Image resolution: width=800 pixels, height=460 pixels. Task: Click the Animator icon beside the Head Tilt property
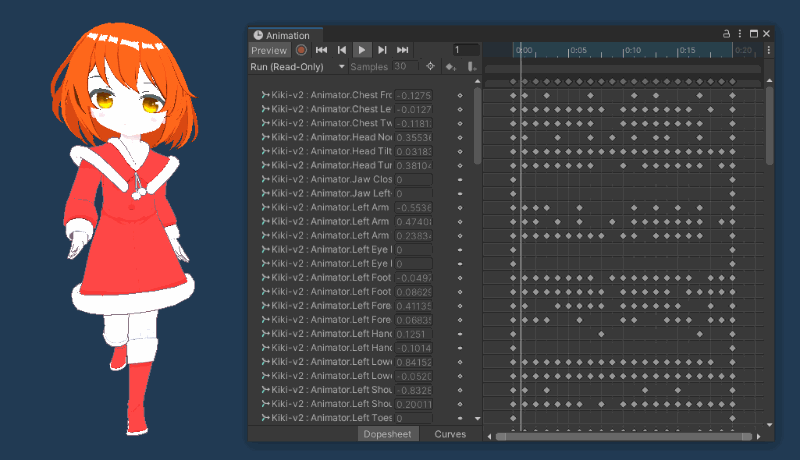pyautogui.click(x=265, y=151)
